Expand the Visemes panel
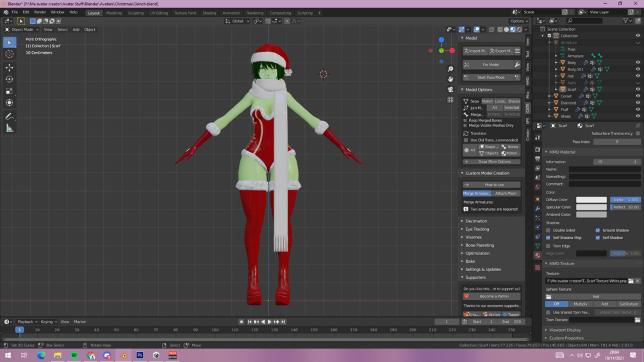This screenshot has height=362, width=644. pyautogui.click(x=473, y=237)
